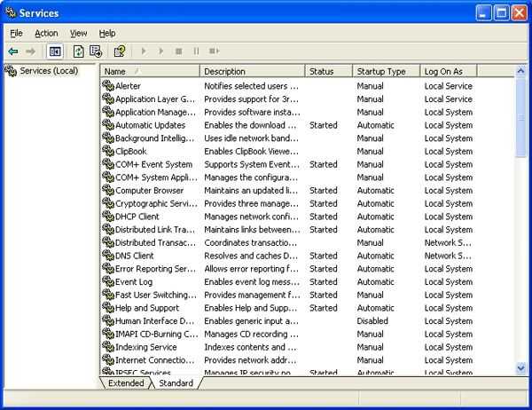Click 'Notifies selected users' description
This screenshot has width=532, height=410.
coord(252,86)
